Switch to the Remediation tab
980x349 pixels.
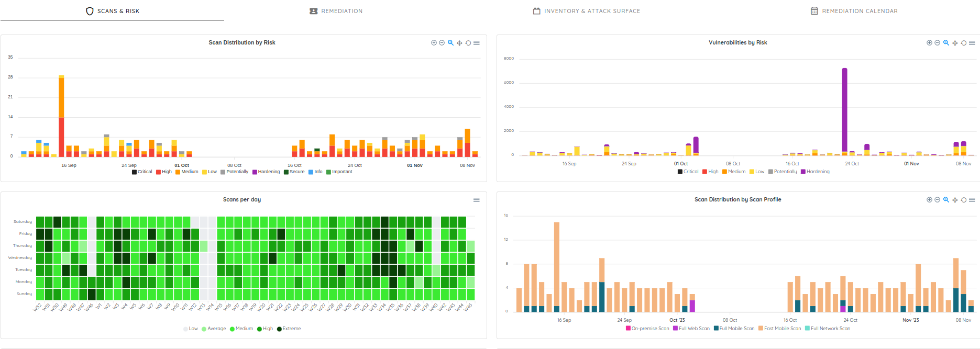336,11
